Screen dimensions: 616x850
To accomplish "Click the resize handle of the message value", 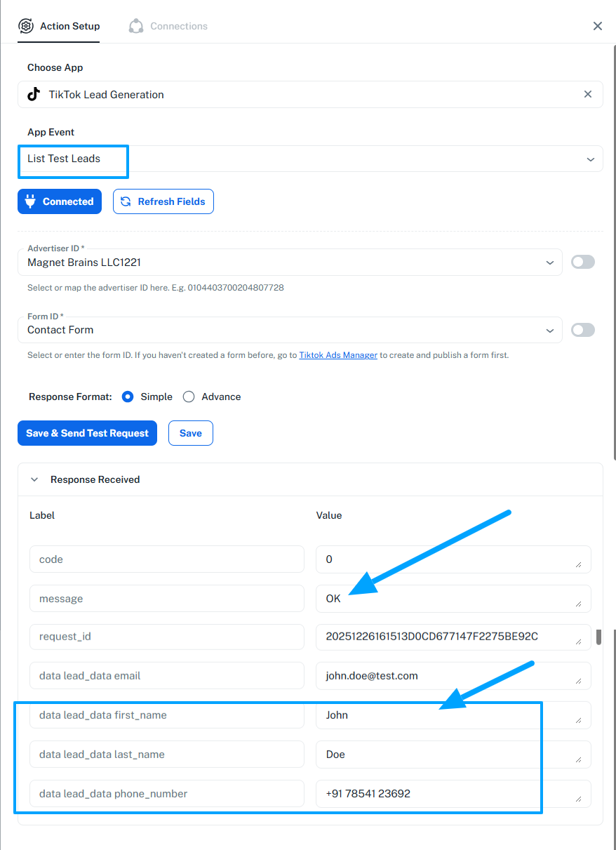I will (578, 604).
